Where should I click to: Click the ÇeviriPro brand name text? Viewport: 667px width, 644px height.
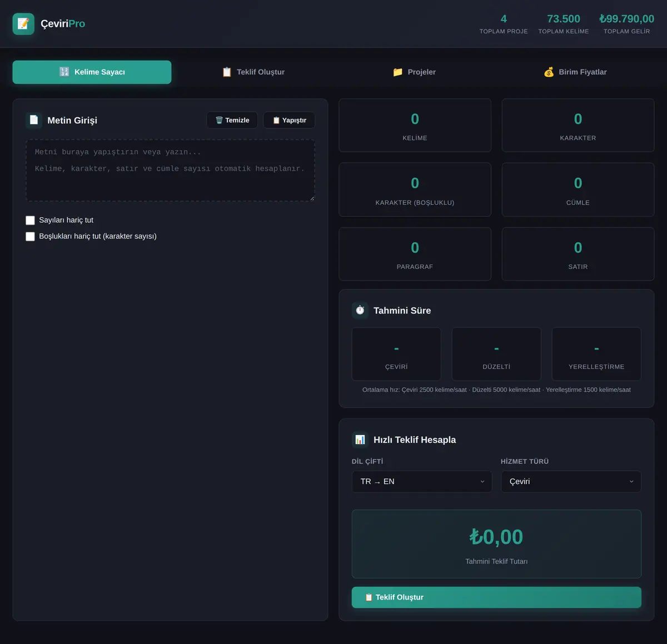63,24
